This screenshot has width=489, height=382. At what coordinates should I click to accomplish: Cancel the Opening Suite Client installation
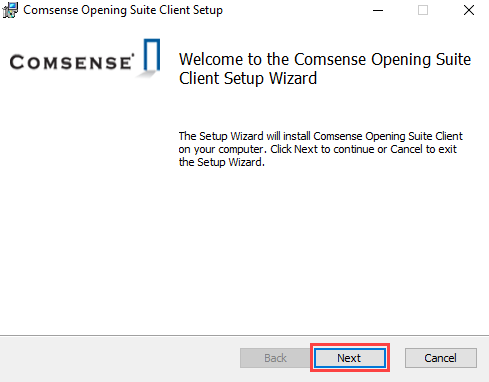click(x=441, y=358)
